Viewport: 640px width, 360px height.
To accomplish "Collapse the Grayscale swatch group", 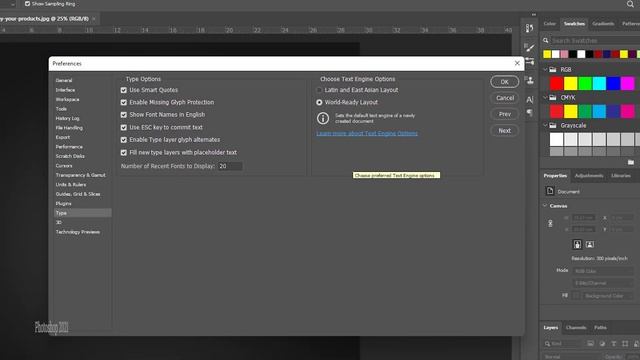I will click(545, 126).
